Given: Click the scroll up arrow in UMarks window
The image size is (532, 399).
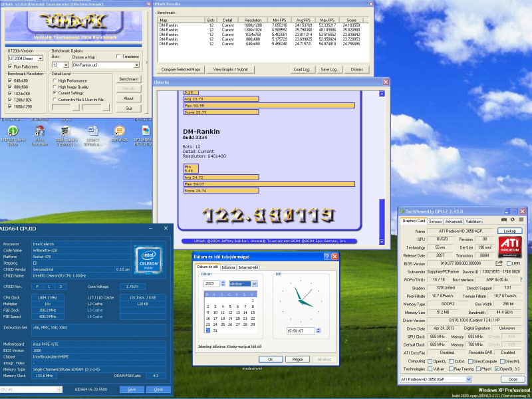Looking at the screenshot, I should pos(382,94).
